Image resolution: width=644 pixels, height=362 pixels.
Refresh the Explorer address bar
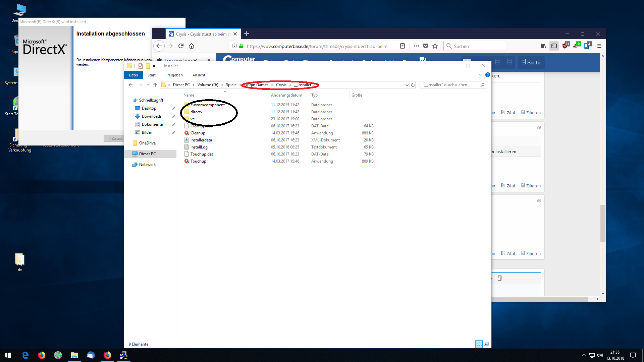click(413, 85)
